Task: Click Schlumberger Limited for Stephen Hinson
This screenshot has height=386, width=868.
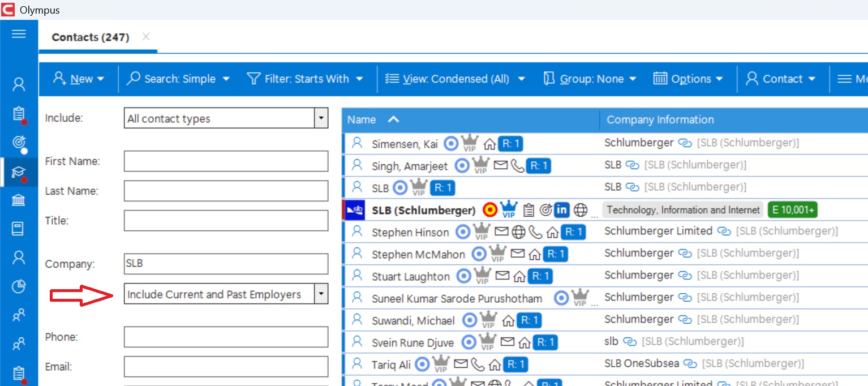Action: (x=658, y=231)
